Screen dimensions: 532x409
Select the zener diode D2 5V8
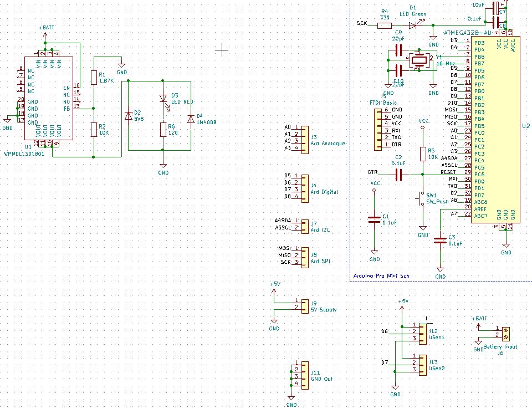tap(129, 115)
